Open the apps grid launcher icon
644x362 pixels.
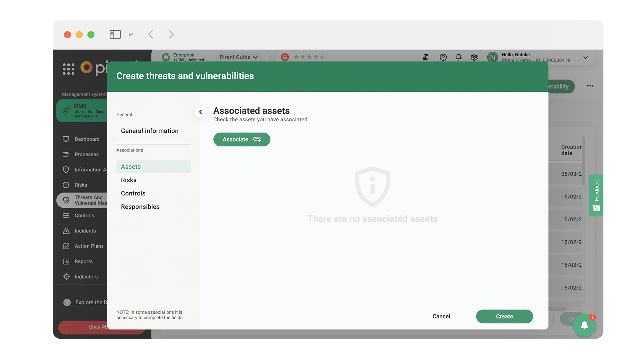coord(68,69)
